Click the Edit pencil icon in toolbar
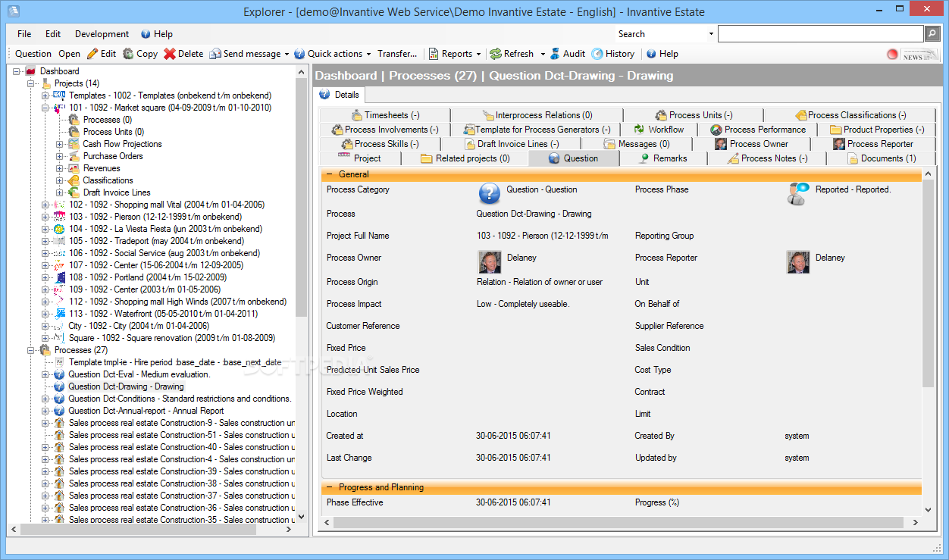Viewport: 949px width, 560px height. (92, 54)
